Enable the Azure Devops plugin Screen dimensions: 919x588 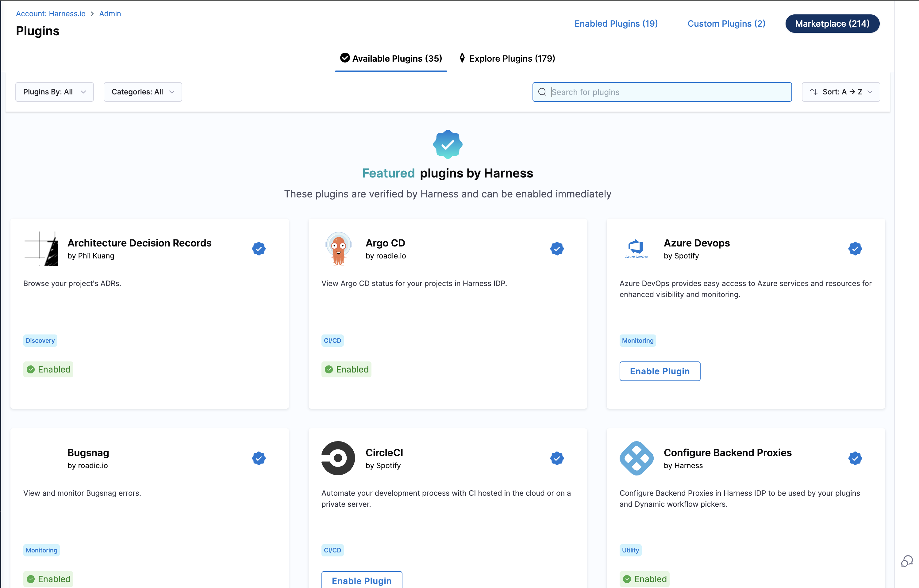click(x=659, y=371)
